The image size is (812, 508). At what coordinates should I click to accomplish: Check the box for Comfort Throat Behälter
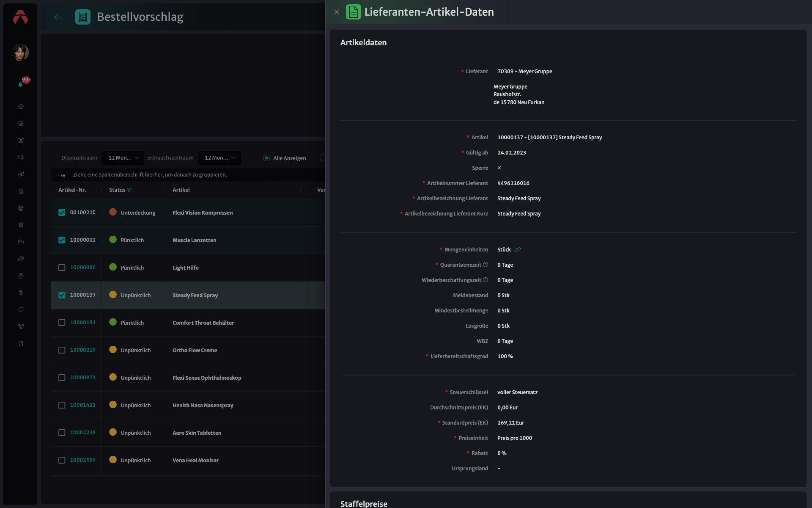coord(62,323)
